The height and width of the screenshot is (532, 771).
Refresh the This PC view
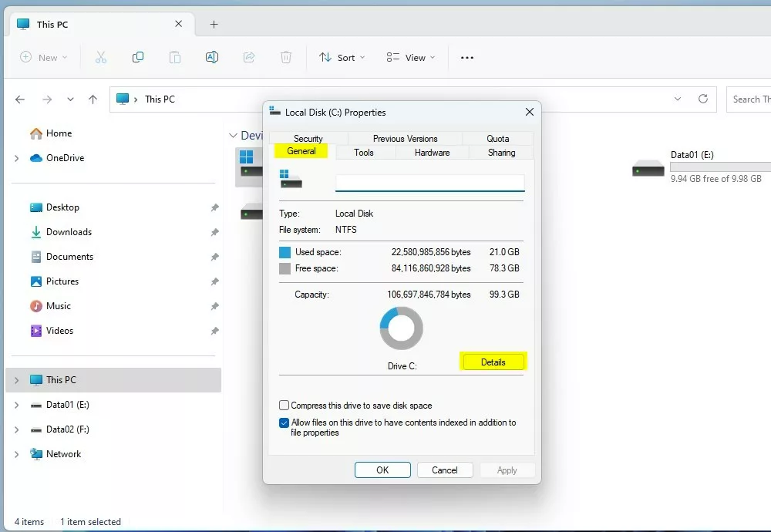coord(703,99)
